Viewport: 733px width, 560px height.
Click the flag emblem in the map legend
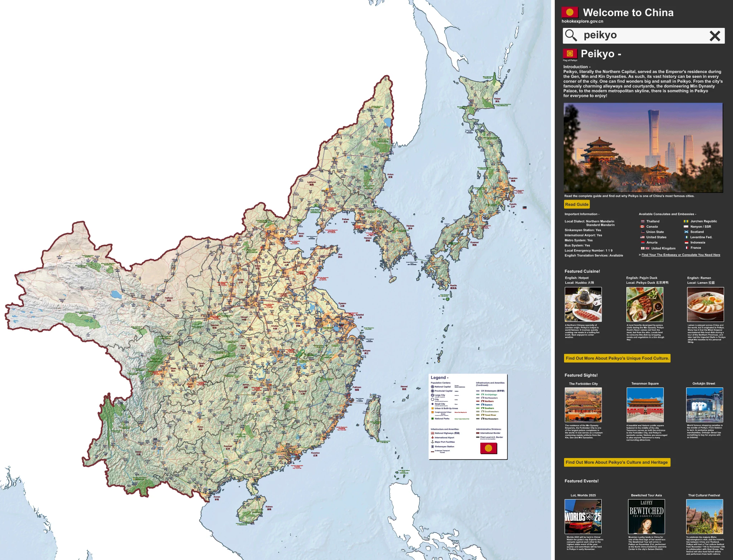tap(489, 448)
